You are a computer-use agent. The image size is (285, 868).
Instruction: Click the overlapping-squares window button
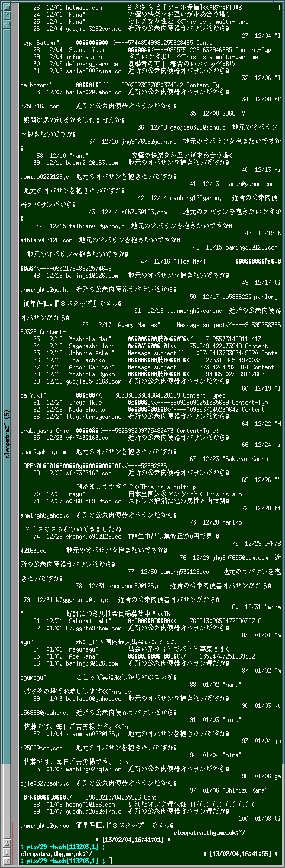coord(7,7)
